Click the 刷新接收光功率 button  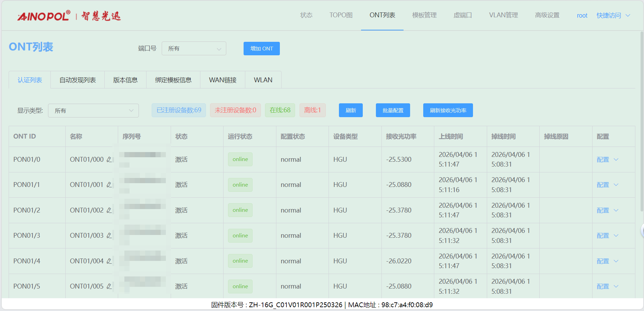[448, 111]
